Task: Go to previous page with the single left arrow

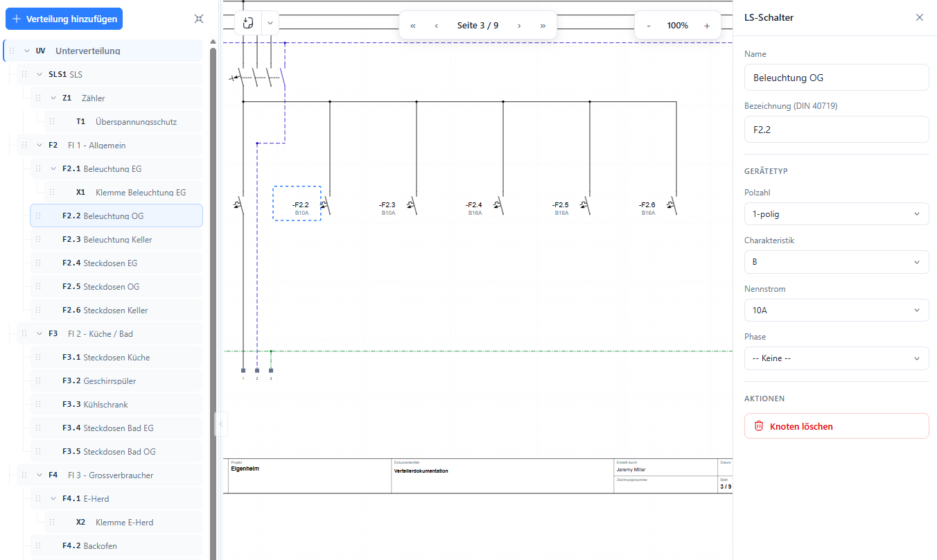Action: (x=436, y=24)
